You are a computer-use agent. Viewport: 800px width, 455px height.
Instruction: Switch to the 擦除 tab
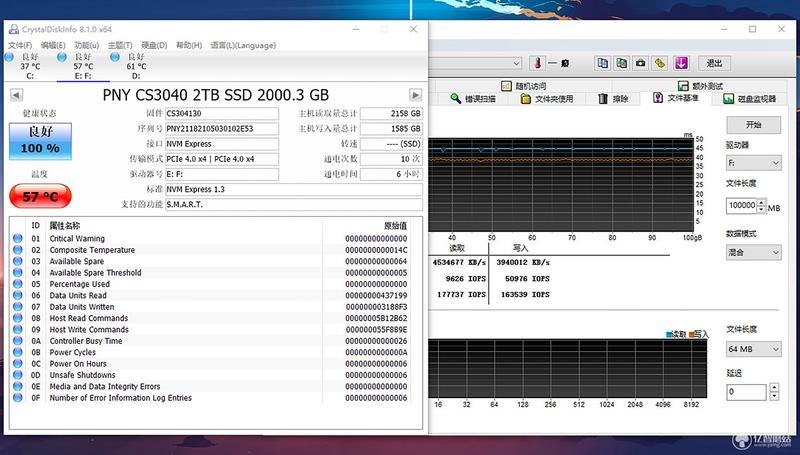pos(613,98)
